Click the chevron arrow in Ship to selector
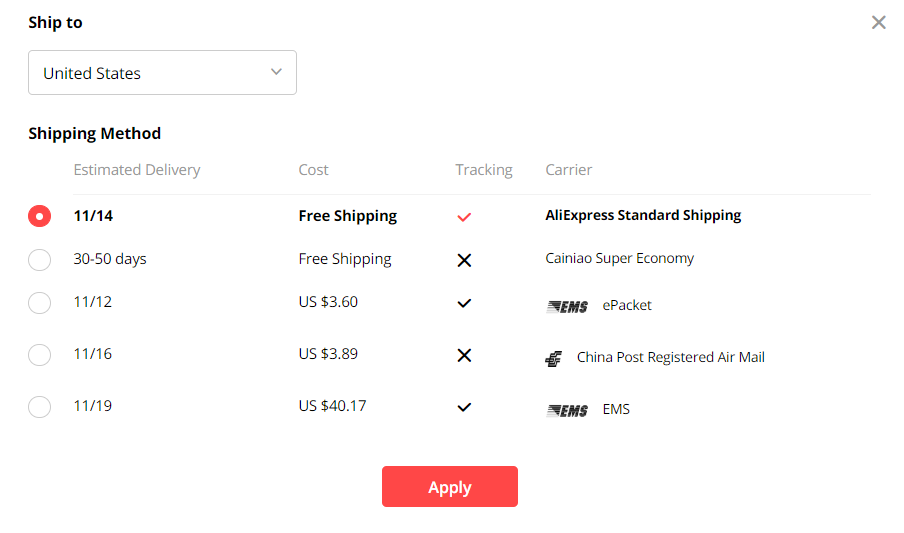 277,72
